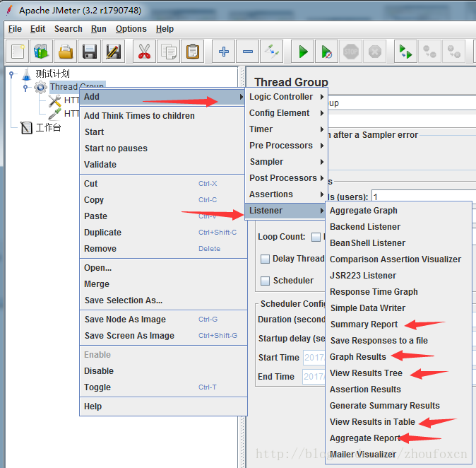
Task: Choose Summary Report from Listener submenu
Action: tap(364, 324)
